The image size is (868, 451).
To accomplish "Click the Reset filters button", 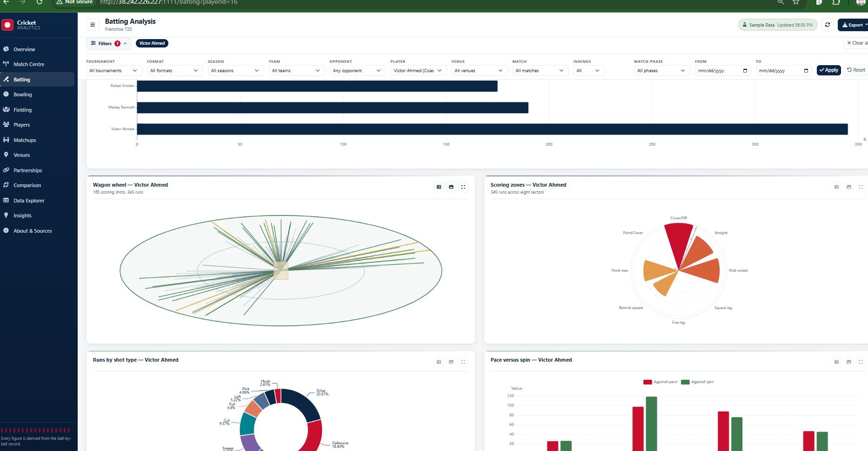I will pyautogui.click(x=856, y=70).
